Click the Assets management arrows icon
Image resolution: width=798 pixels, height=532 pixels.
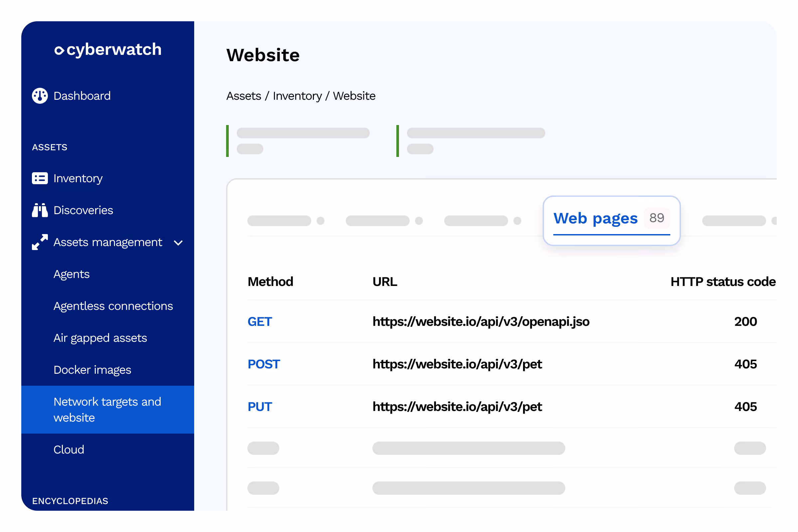(x=40, y=242)
